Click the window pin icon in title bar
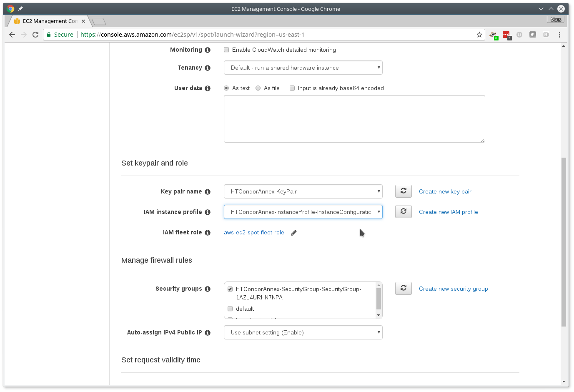The image size is (574, 392). (20, 9)
